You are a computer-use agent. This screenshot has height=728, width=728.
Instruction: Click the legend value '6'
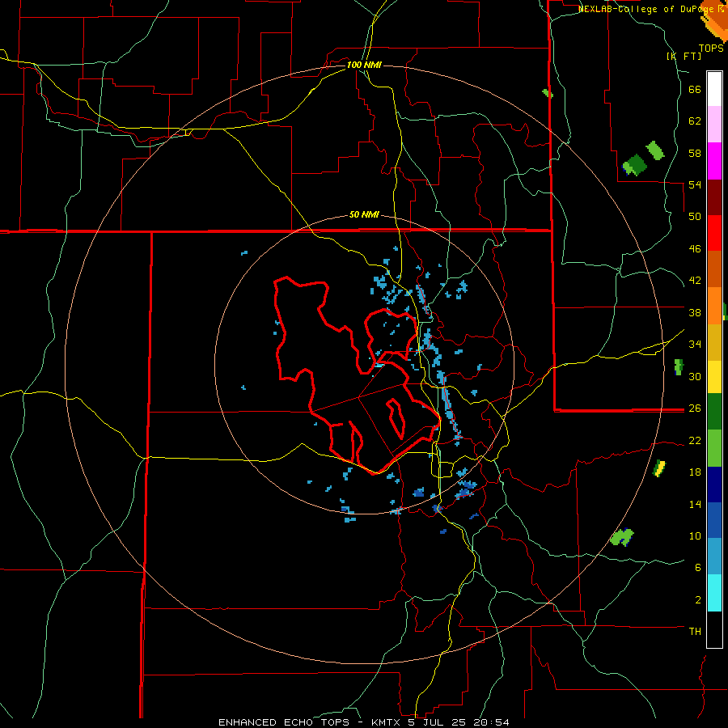pyautogui.click(x=698, y=568)
